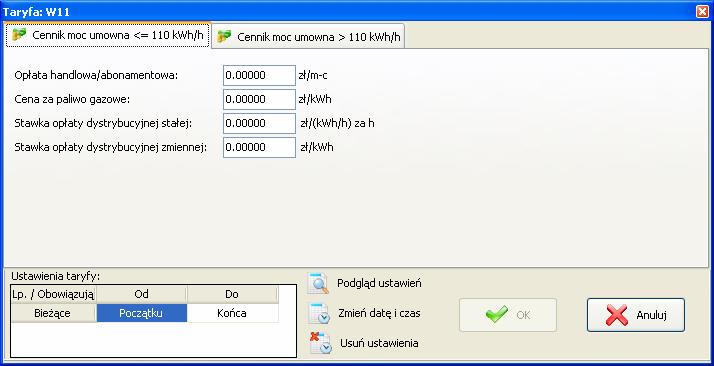This screenshot has width=714, height=366.
Task: Confirm with the OK button
Action: pos(508,315)
